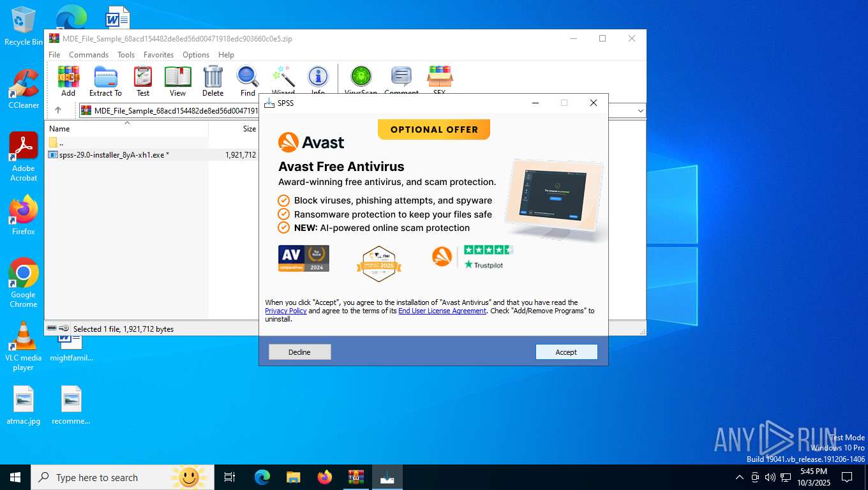Open the Favorites menu
This screenshot has height=490, width=868.
pyautogui.click(x=158, y=55)
